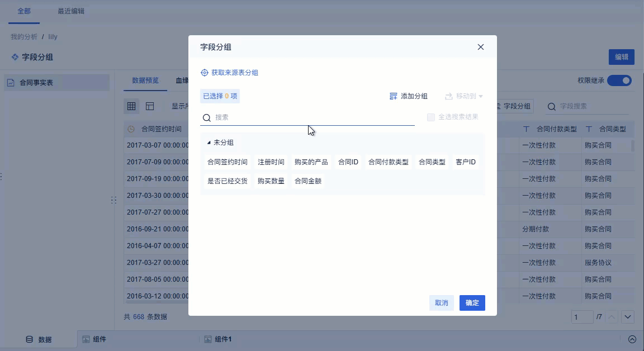This screenshot has height=351, width=644.
Task: Click date cell 2016-09-21 00:00:00
Action: [157, 229]
